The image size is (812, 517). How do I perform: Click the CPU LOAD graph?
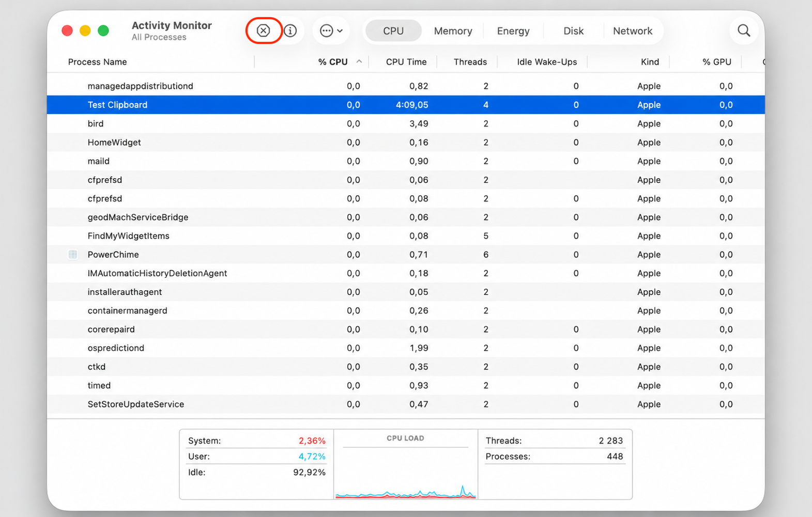406,473
